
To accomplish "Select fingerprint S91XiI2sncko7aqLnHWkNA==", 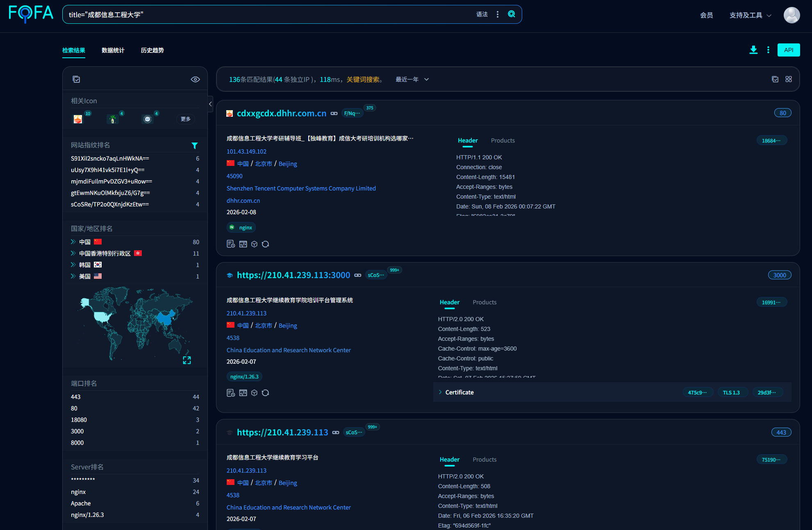I will 110,159.
